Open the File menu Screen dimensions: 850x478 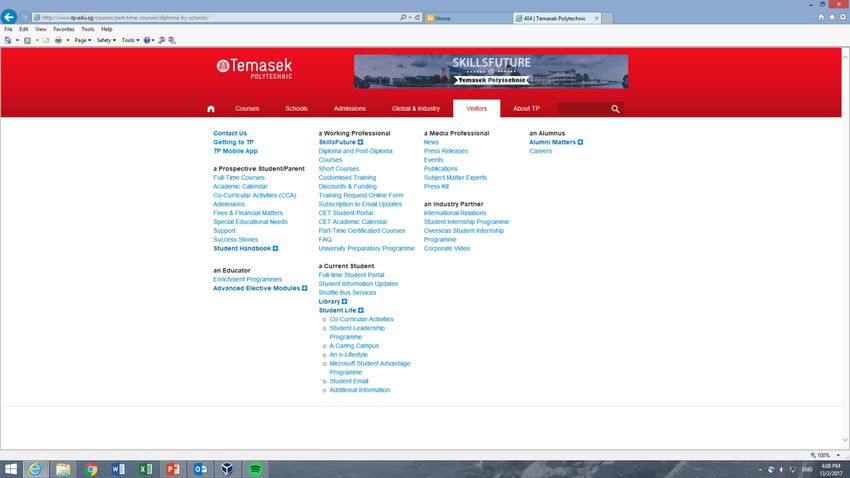coord(8,29)
